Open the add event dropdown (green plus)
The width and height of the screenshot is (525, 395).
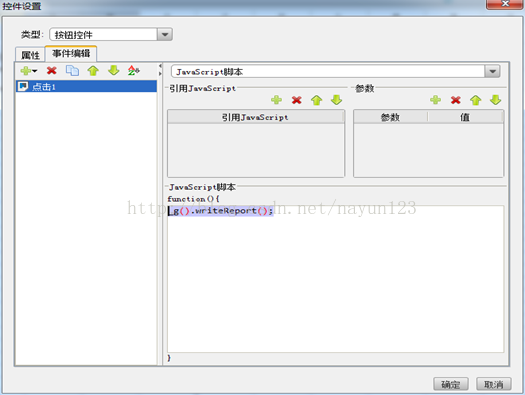coord(28,71)
